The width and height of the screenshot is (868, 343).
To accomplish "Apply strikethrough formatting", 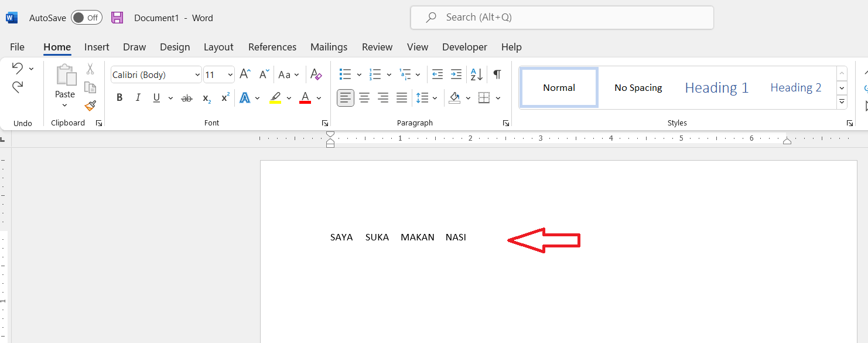I will pos(187,98).
